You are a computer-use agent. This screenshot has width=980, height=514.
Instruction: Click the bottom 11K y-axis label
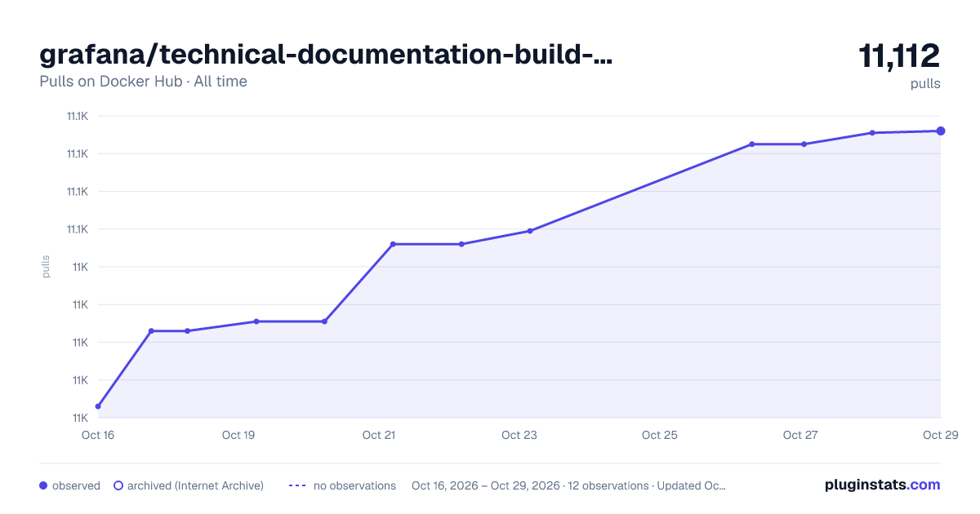pyautogui.click(x=79, y=418)
